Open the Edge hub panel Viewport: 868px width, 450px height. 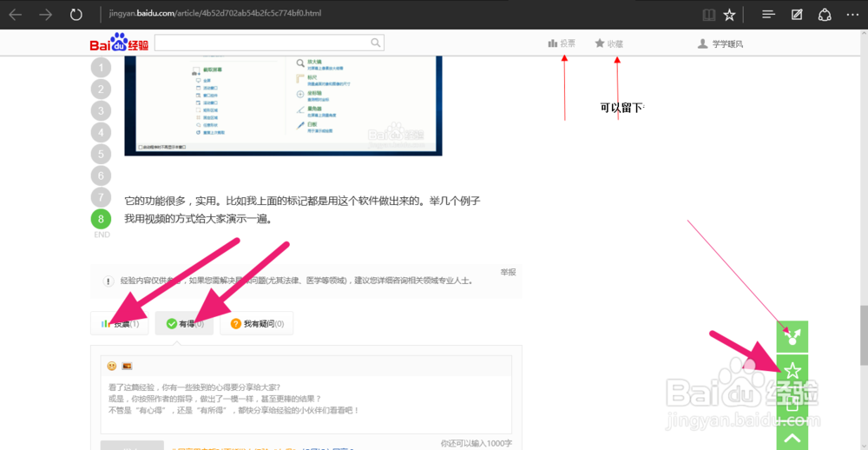(768, 15)
